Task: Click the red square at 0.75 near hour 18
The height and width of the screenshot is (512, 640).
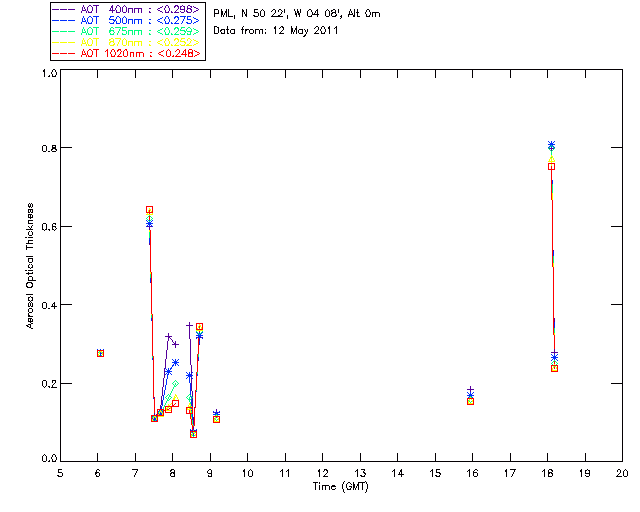Action: [x=551, y=167]
